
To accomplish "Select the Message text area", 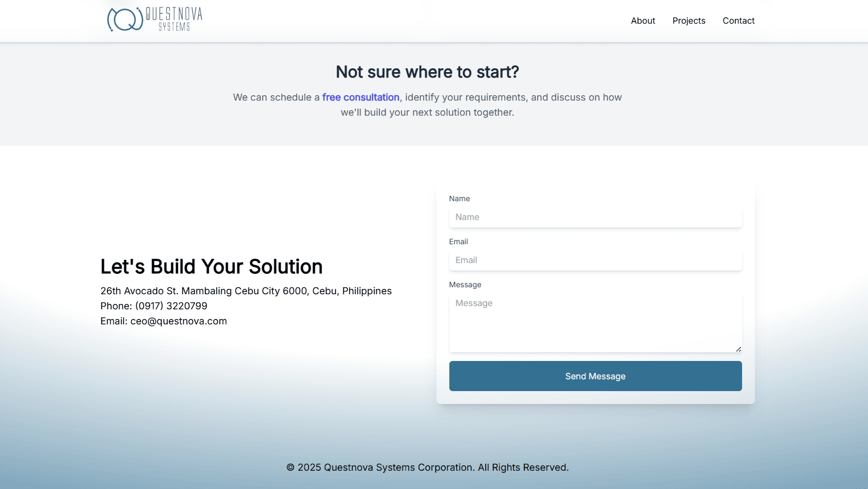I will click(595, 323).
